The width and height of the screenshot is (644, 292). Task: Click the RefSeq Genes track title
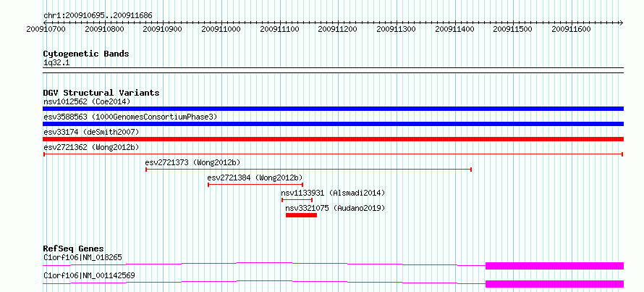click(x=74, y=249)
